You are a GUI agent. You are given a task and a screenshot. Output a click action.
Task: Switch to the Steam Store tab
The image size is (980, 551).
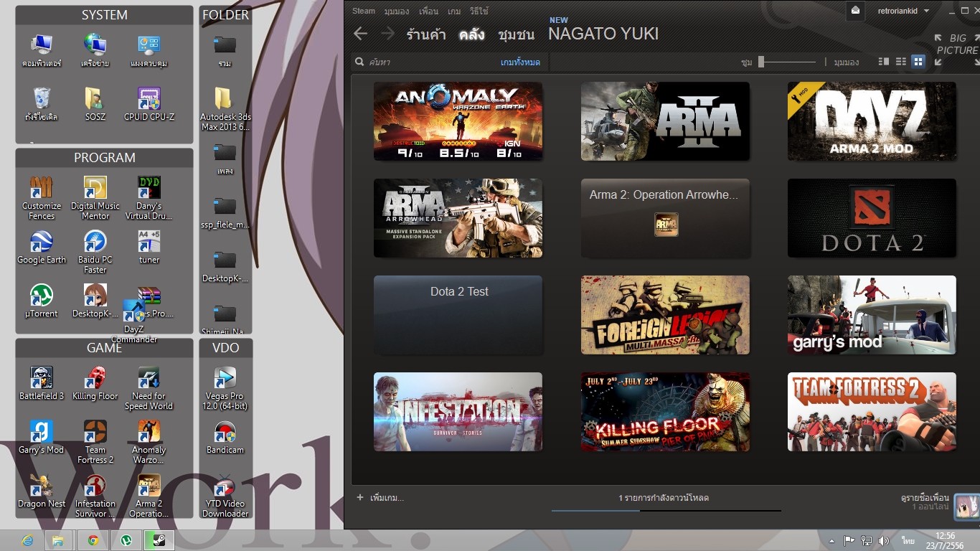tap(426, 34)
